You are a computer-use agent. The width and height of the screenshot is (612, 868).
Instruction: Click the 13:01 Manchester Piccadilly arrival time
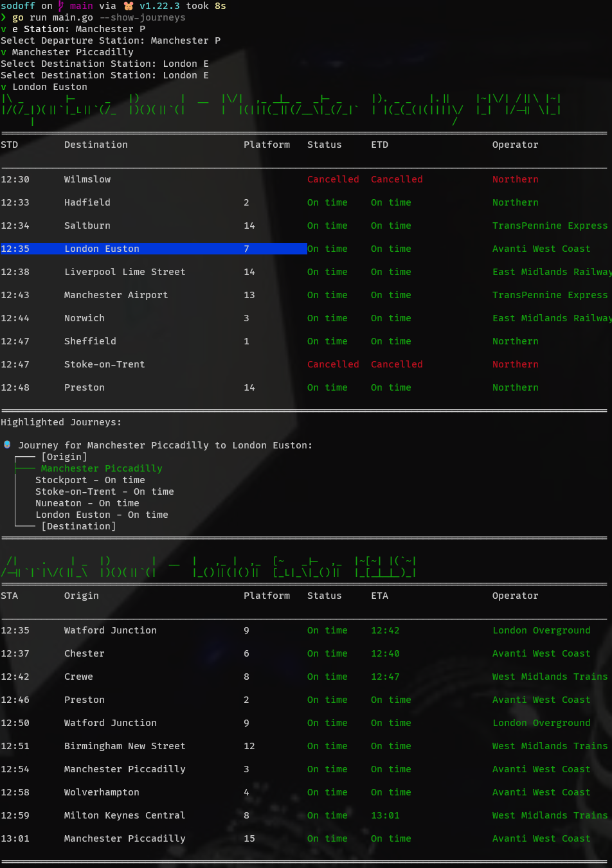coord(15,838)
